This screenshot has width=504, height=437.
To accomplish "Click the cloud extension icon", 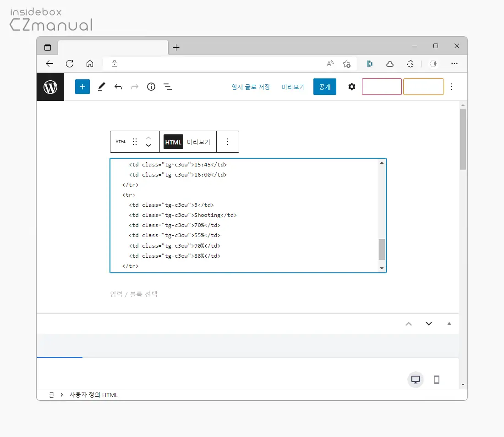I will [390, 64].
